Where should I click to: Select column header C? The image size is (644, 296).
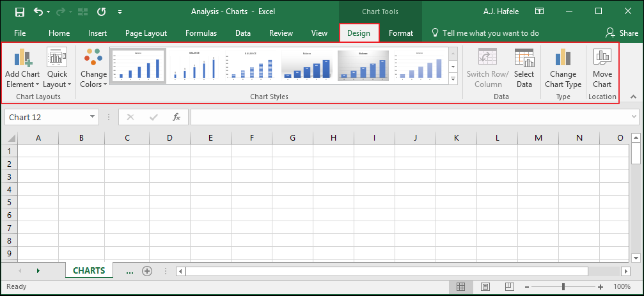(127, 138)
